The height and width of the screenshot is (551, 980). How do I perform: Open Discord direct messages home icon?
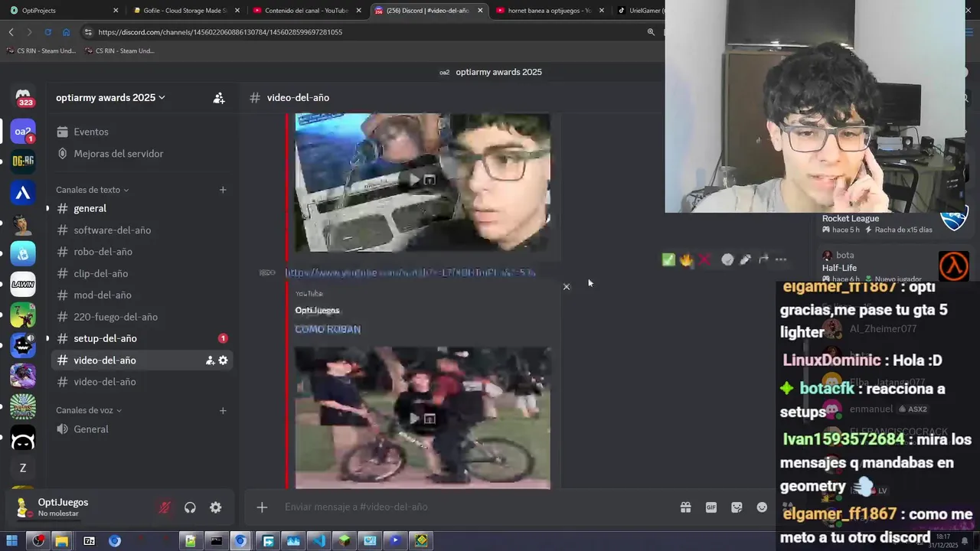(23, 98)
